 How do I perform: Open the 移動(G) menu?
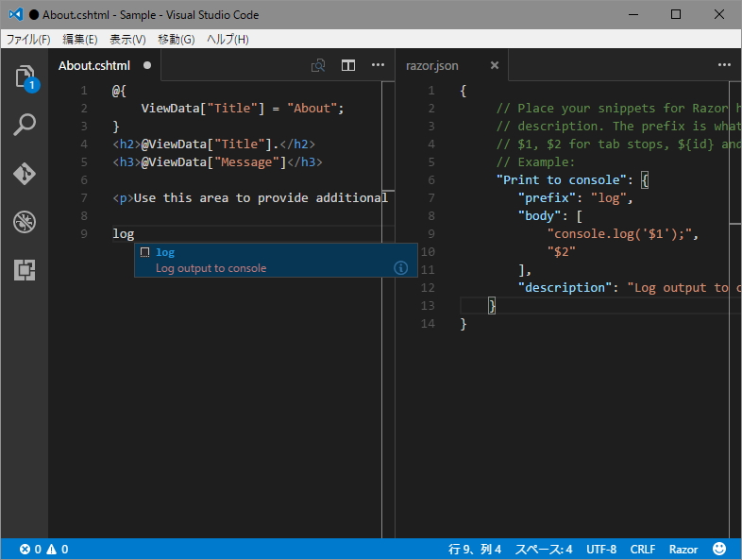pyautogui.click(x=176, y=40)
